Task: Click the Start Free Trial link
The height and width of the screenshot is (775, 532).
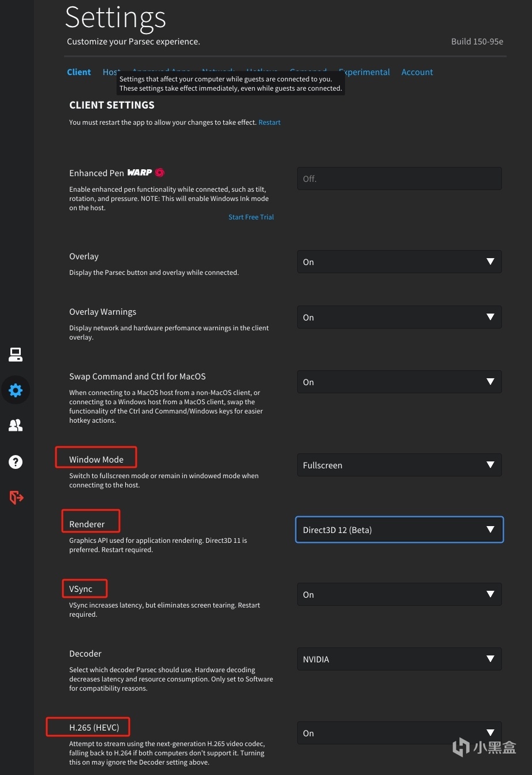Action: point(251,217)
